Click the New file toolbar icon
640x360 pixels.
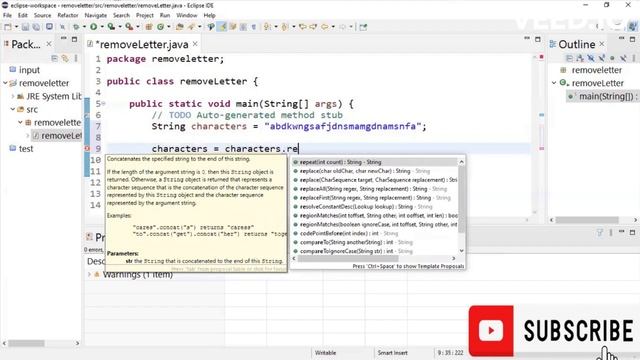coord(7,27)
